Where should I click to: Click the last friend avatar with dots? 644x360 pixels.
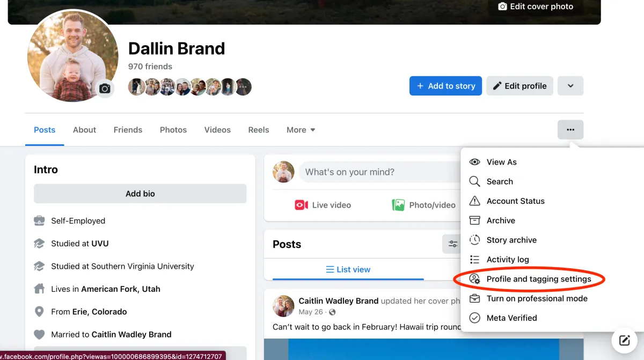click(243, 87)
